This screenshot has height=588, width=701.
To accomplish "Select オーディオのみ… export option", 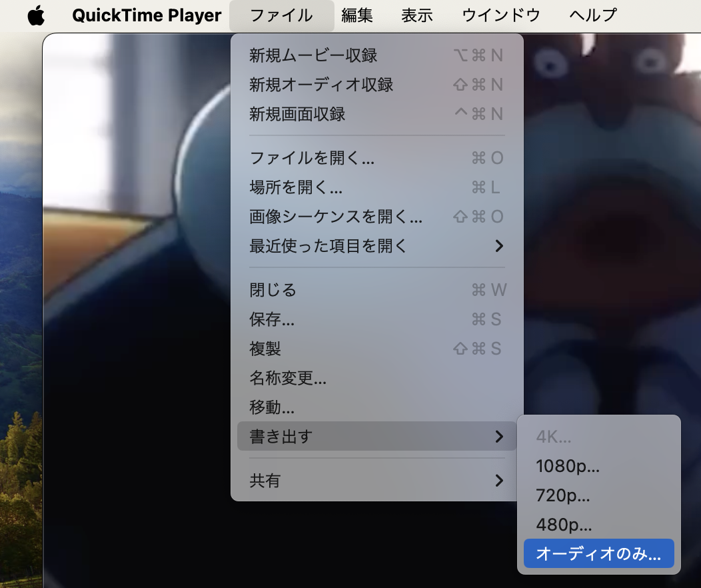I will click(598, 553).
